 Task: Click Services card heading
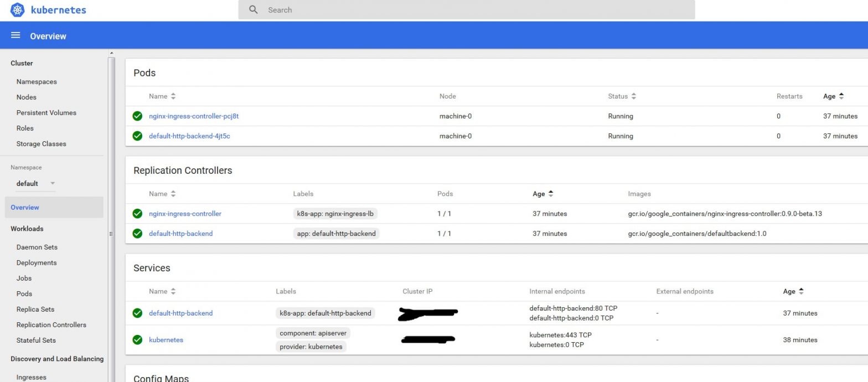pyautogui.click(x=152, y=268)
